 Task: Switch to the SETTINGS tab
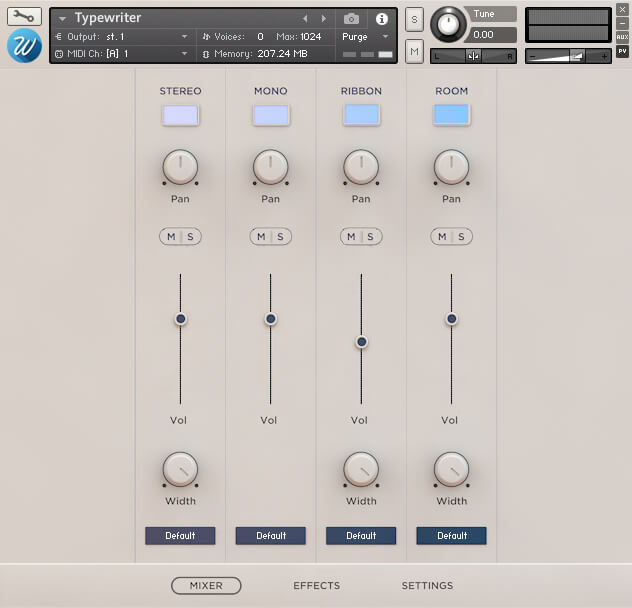[427, 586]
